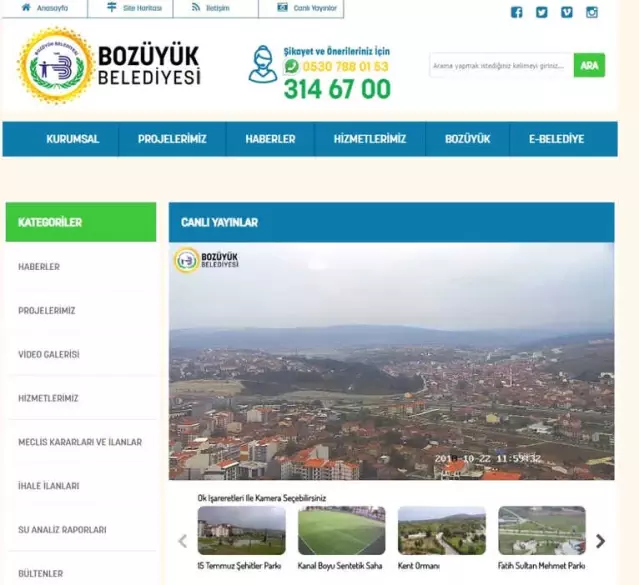Image resolution: width=639 pixels, height=585 pixels.
Task: Go to HİZMETLERİMİZ in the top navigation bar
Action: (x=370, y=139)
